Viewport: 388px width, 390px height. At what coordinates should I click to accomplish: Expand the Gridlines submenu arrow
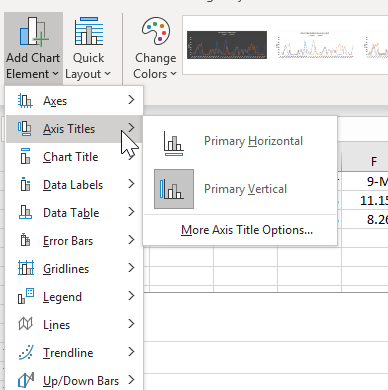pyautogui.click(x=131, y=268)
